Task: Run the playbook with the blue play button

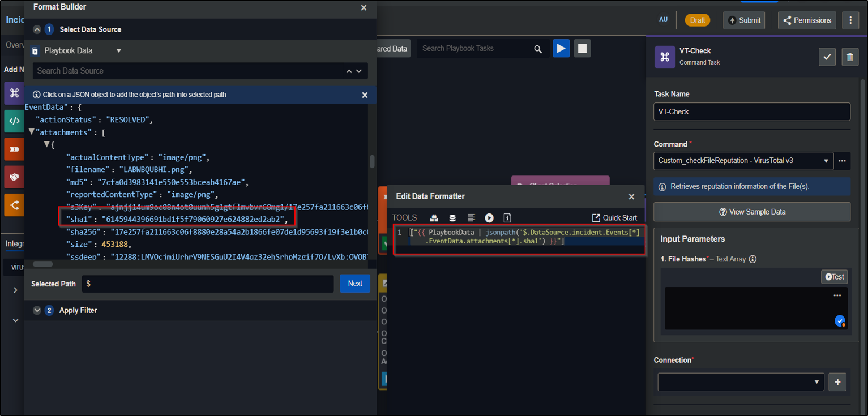Action: click(x=561, y=49)
